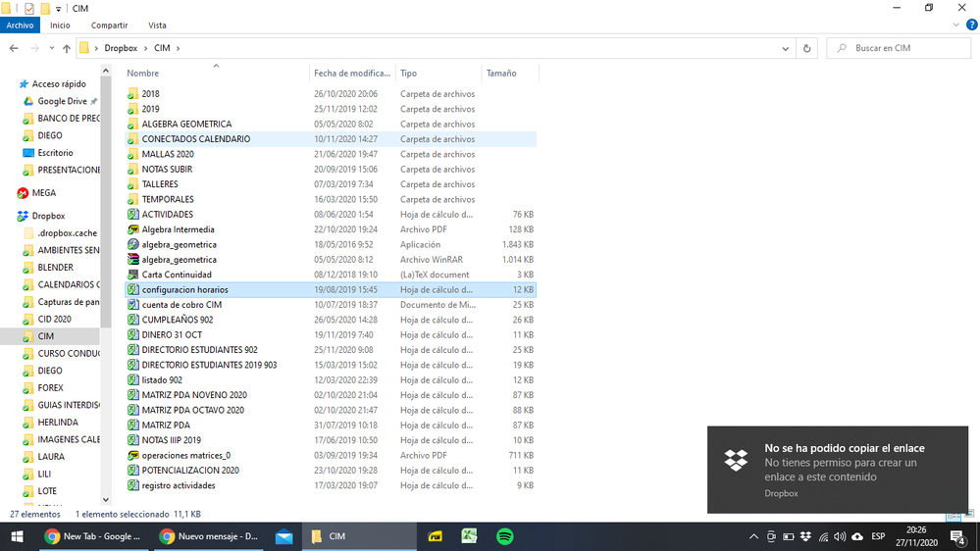Click the Dropbox icon in the notification

736,460
